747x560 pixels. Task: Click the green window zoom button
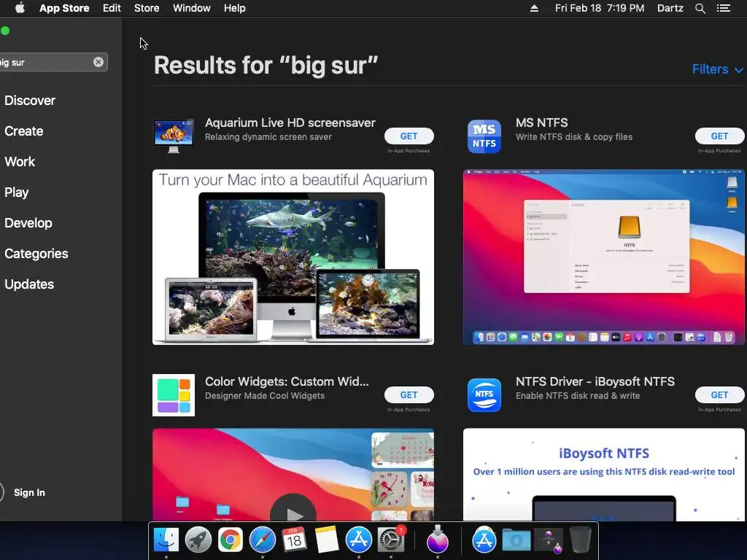tap(5, 31)
